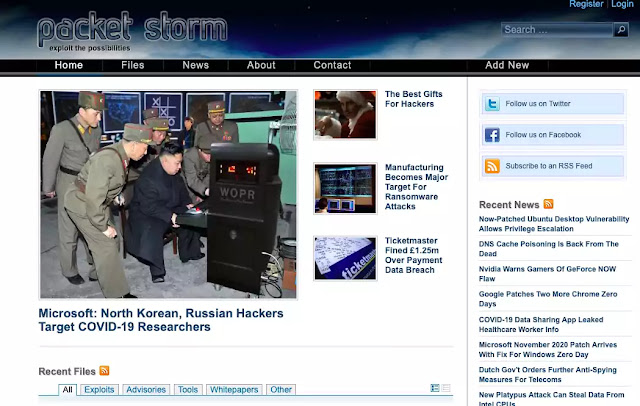Click Follow us on Facebook button
This screenshot has width=640, height=406.
[x=553, y=135]
